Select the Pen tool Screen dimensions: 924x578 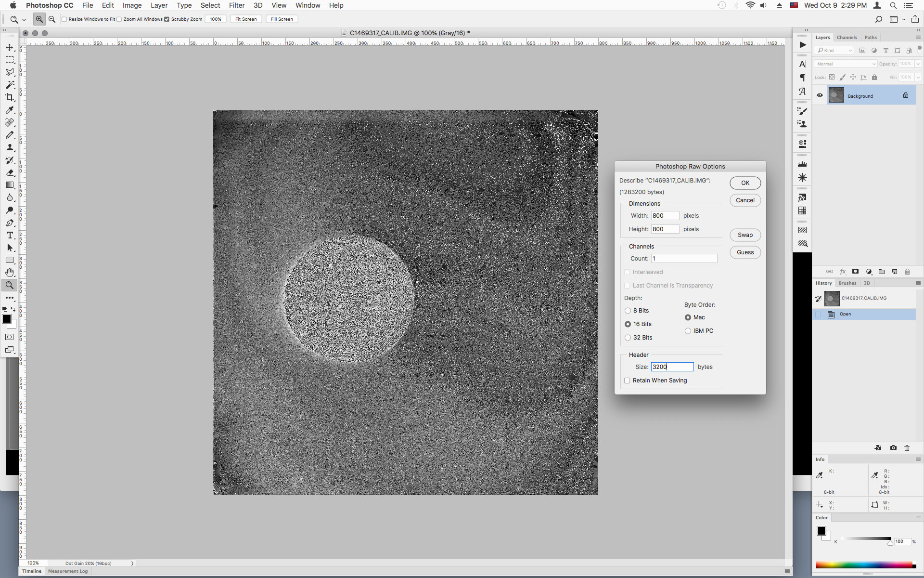point(10,223)
